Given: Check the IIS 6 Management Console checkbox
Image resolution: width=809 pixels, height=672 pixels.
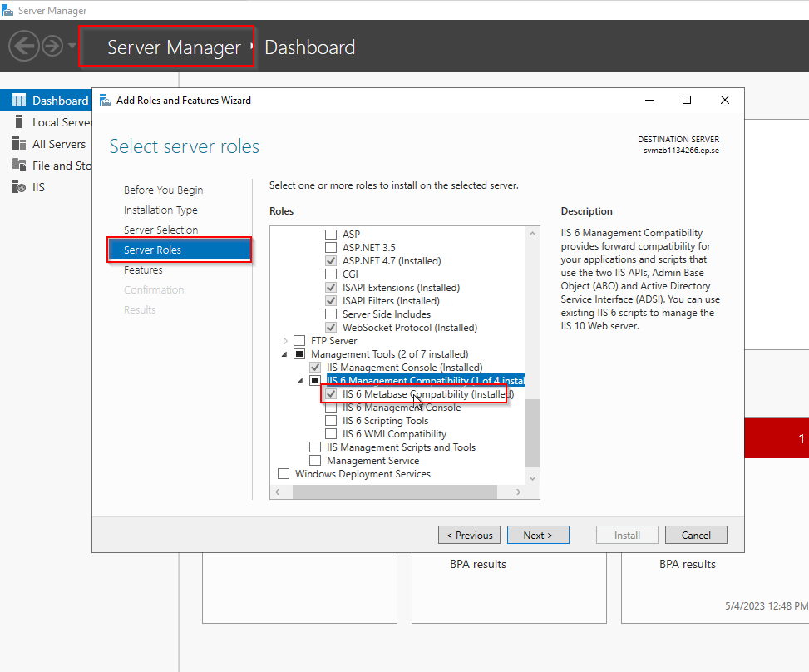Looking at the screenshot, I should (331, 408).
